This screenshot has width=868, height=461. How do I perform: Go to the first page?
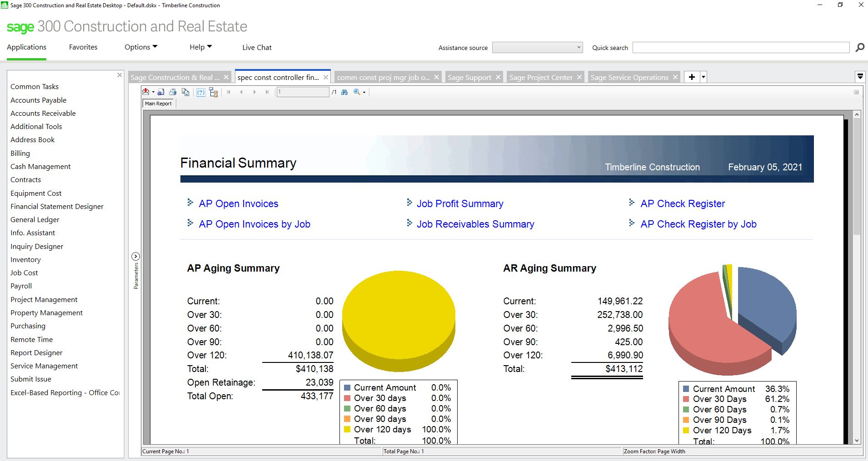tap(229, 92)
